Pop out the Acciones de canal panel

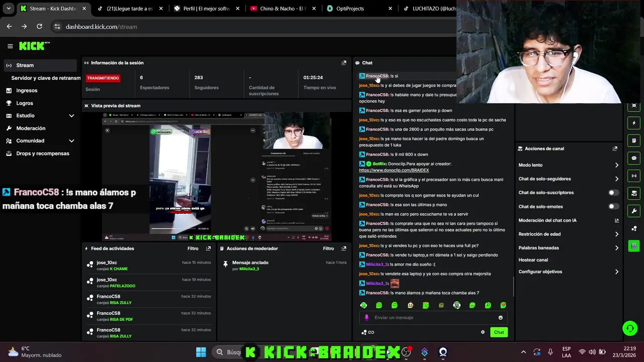pyautogui.click(x=615, y=149)
